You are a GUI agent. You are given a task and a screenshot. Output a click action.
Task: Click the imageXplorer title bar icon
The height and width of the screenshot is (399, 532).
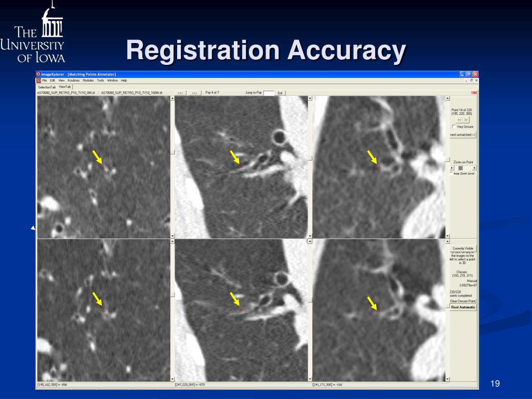[x=38, y=74]
